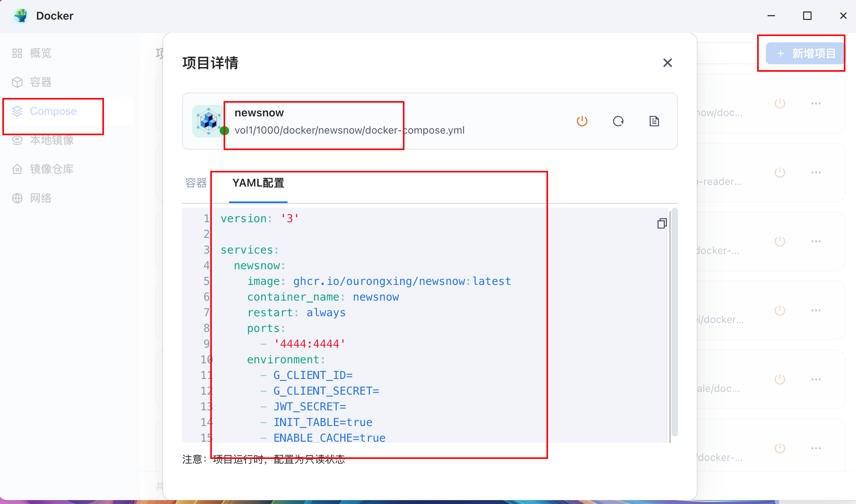Viewport: 856px width, 504px height.
Task: Open more menu on the i/docker... project row
Action: coord(816,310)
